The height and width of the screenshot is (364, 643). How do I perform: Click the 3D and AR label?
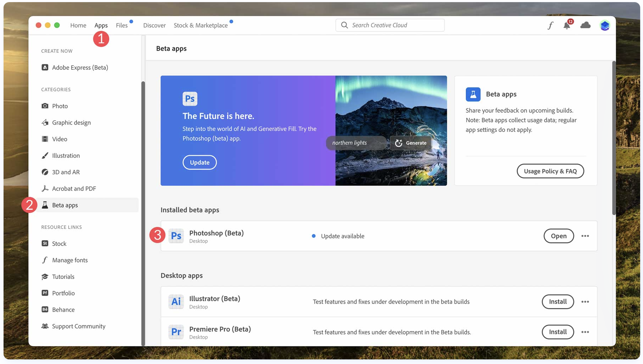66,172
